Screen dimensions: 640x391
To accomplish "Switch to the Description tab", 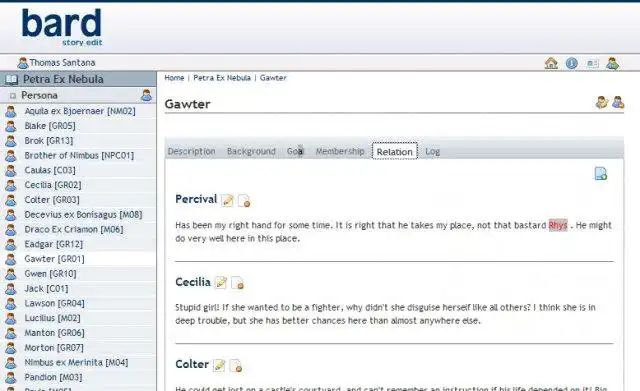I will click(x=191, y=151).
